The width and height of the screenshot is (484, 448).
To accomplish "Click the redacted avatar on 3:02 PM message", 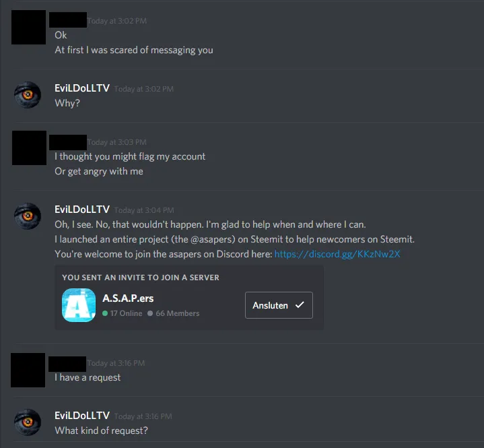I will coord(29,27).
